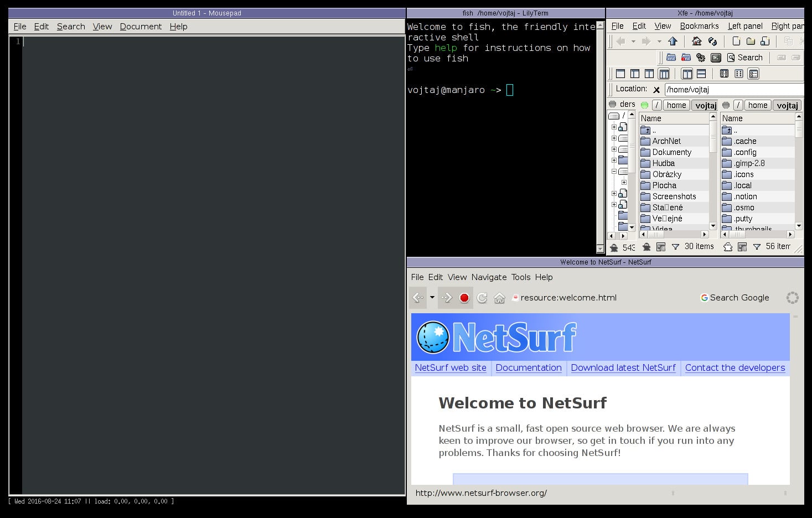
Task: Refresh the Xfe panels
Action: pyautogui.click(x=713, y=42)
